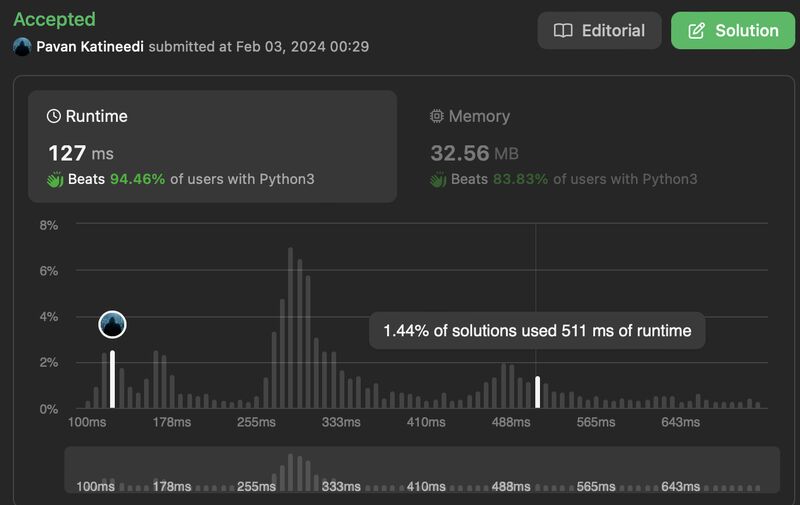Click the Solution pencil-edit icon

tap(697, 31)
